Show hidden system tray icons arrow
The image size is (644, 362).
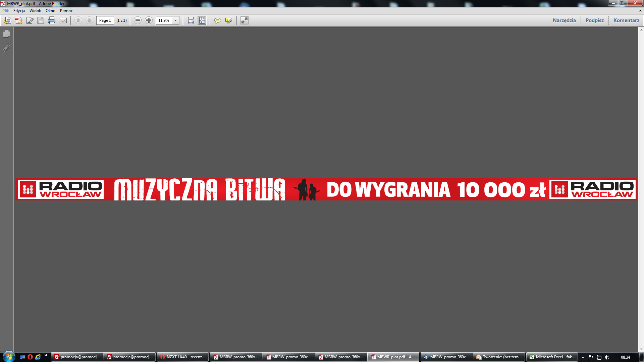(583, 357)
